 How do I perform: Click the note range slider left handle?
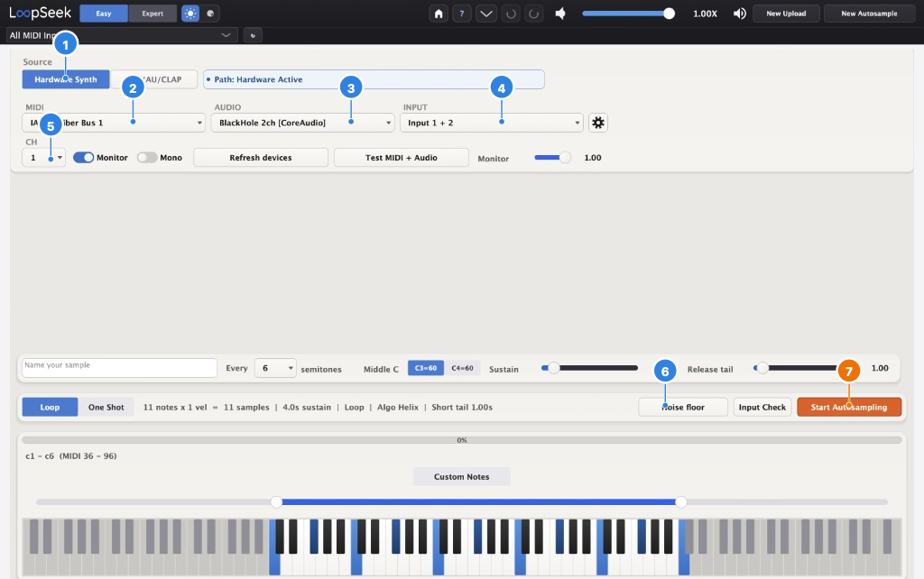(x=276, y=501)
